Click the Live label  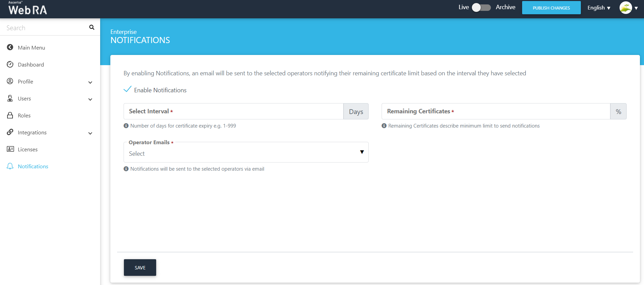(464, 7)
